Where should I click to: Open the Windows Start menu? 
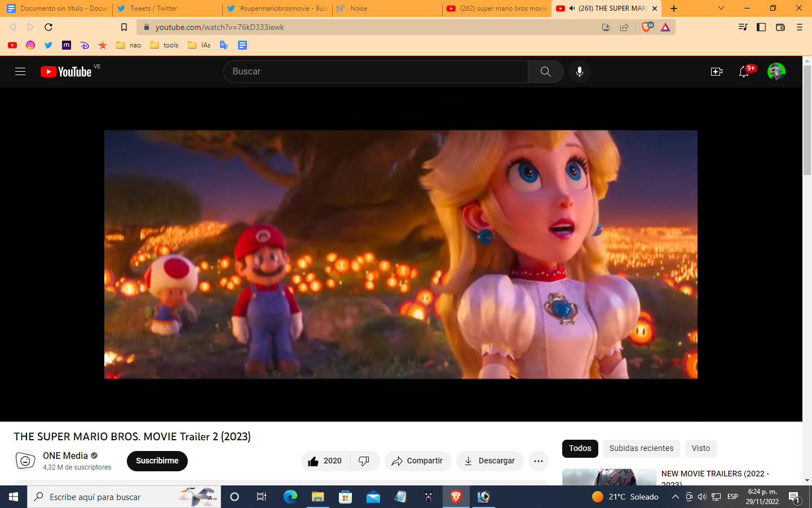click(14, 497)
